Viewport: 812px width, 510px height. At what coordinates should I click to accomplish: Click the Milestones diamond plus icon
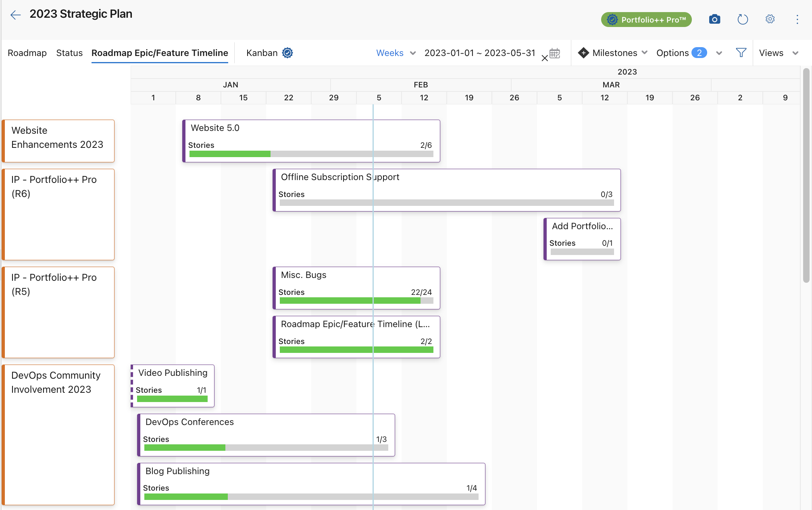pos(583,52)
